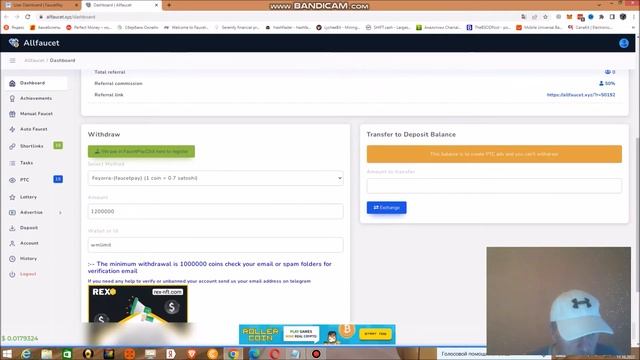Click the Wallet or Id input field

pyautogui.click(x=216, y=245)
